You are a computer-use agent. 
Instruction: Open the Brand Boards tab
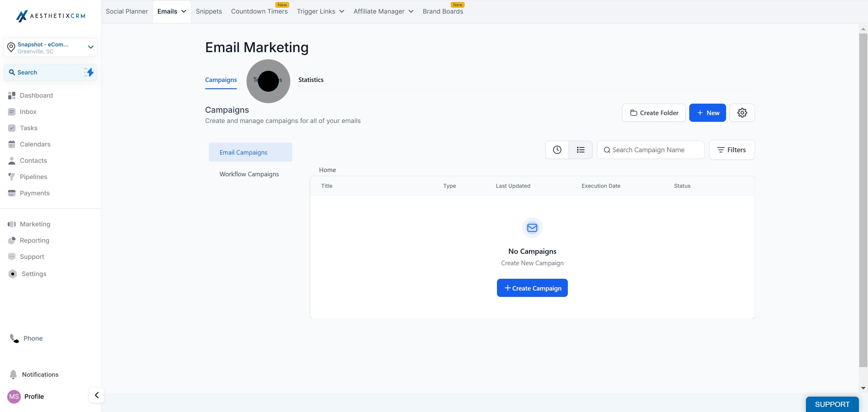[443, 11]
